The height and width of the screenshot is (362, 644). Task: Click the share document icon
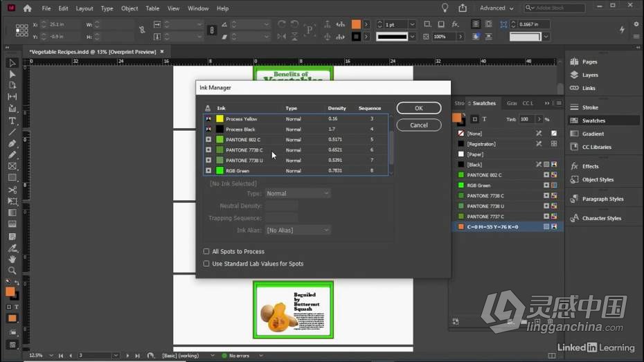(x=463, y=8)
